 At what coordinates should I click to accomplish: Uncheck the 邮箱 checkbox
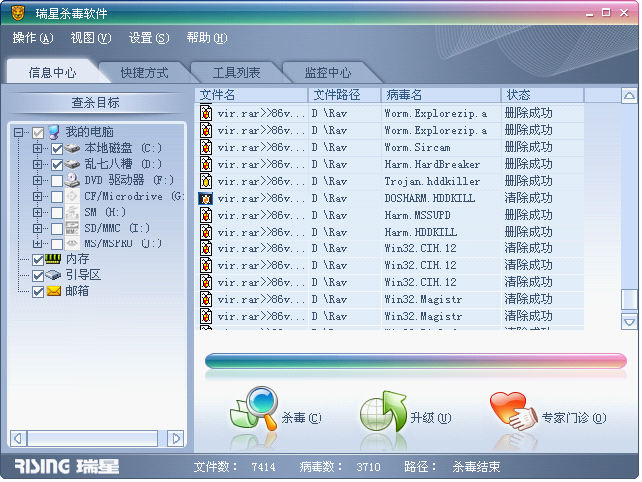tap(38, 292)
